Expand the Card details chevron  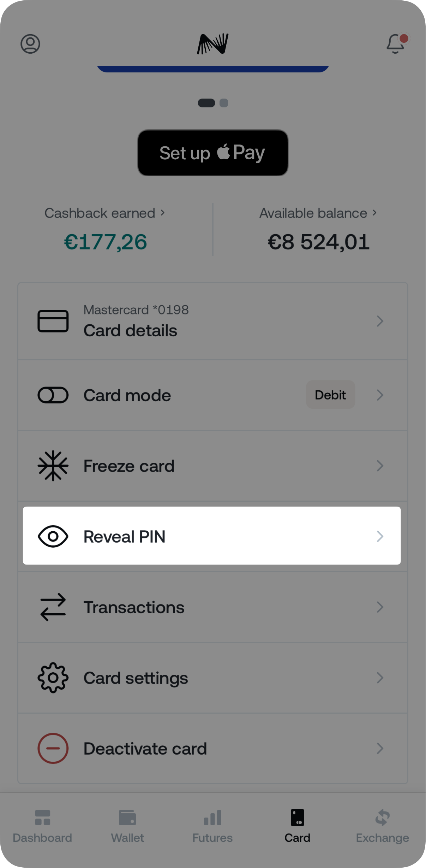click(380, 321)
